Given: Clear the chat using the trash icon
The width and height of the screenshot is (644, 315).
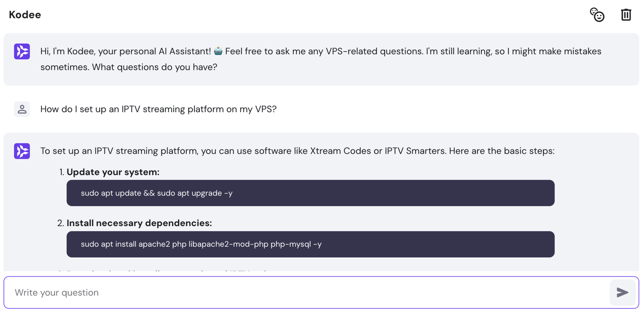Looking at the screenshot, I should pos(626,15).
